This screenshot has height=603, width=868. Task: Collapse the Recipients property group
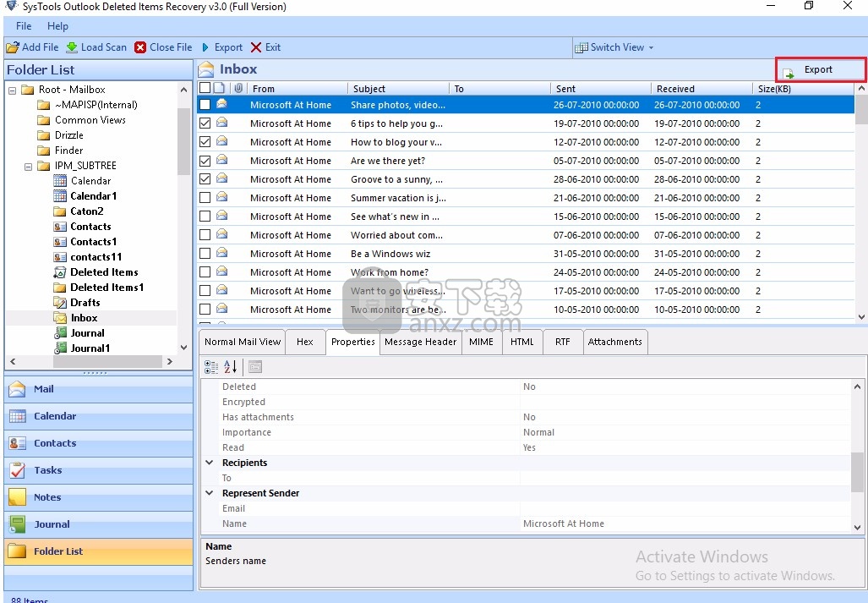(210, 463)
